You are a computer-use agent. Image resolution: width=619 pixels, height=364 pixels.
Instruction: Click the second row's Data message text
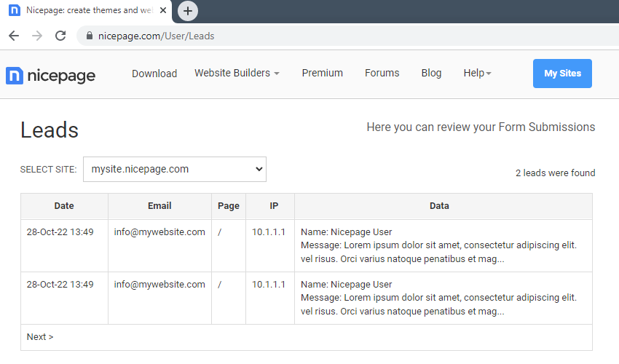438,304
